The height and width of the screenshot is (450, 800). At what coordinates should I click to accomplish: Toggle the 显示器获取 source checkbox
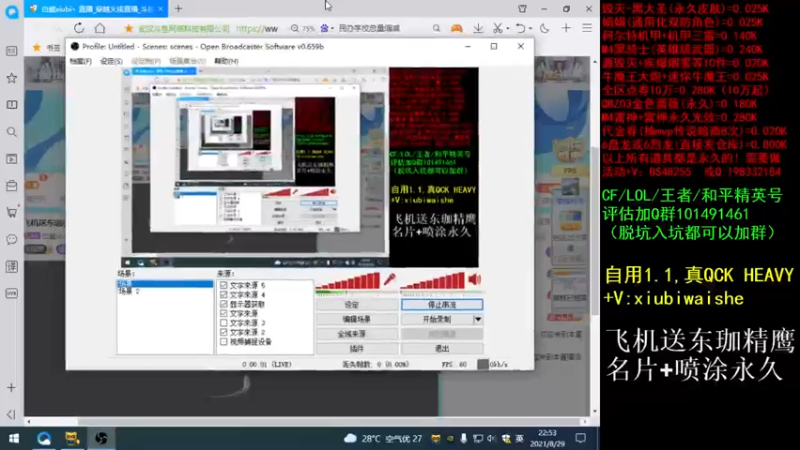click(223, 304)
